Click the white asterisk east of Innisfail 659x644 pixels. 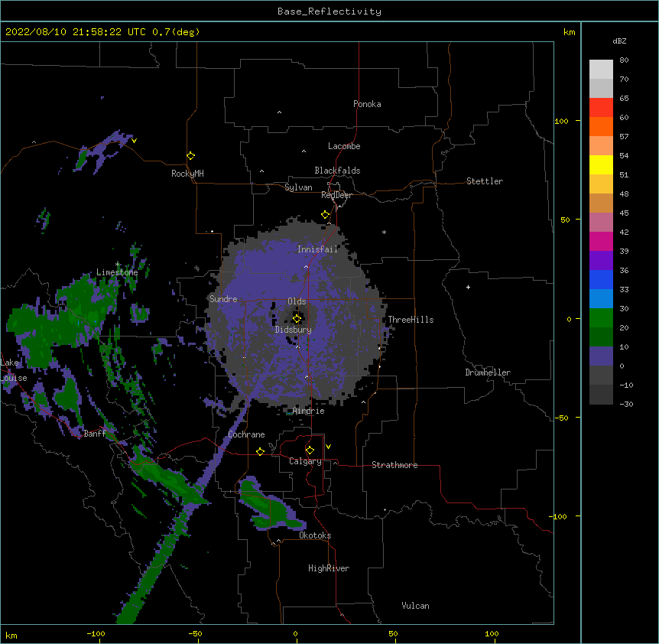[x=384, y=232]
